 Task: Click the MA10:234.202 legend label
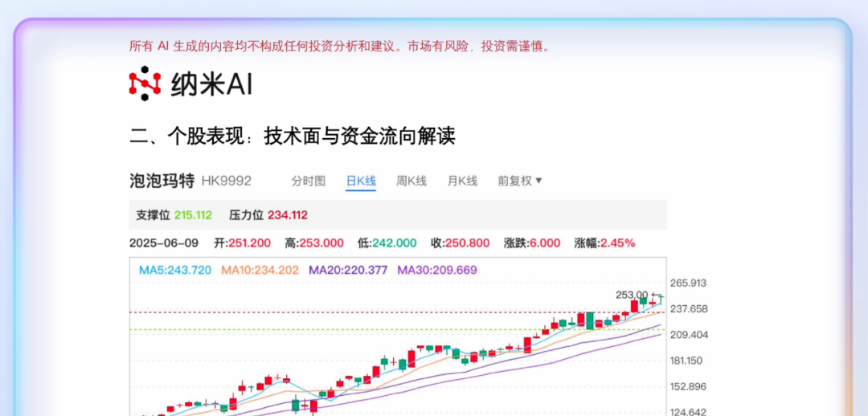[260, 270]
